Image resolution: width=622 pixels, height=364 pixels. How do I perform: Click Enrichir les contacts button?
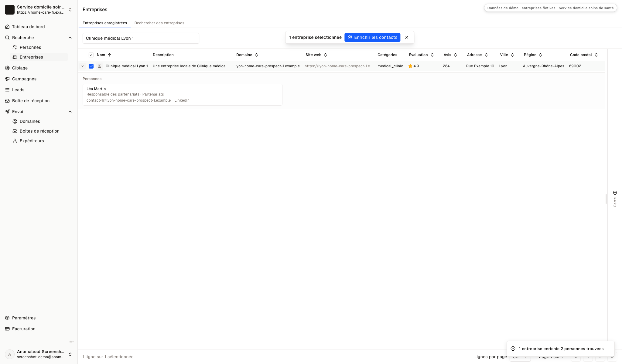point(372,37)
